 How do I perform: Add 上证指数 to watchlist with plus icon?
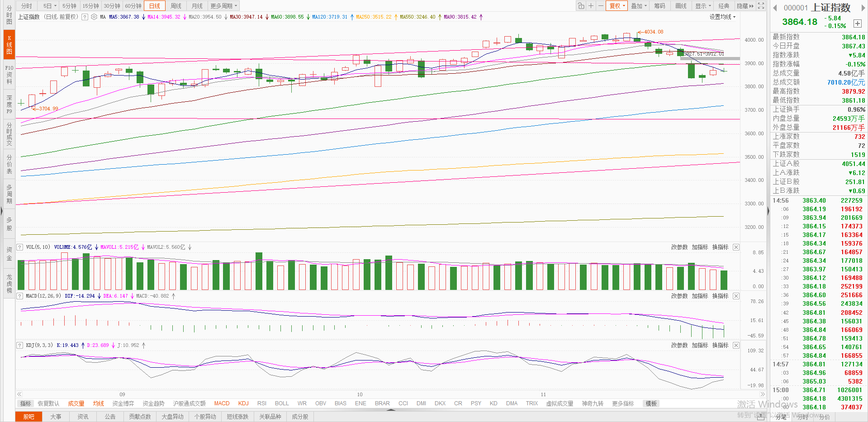tap(857, 24)
